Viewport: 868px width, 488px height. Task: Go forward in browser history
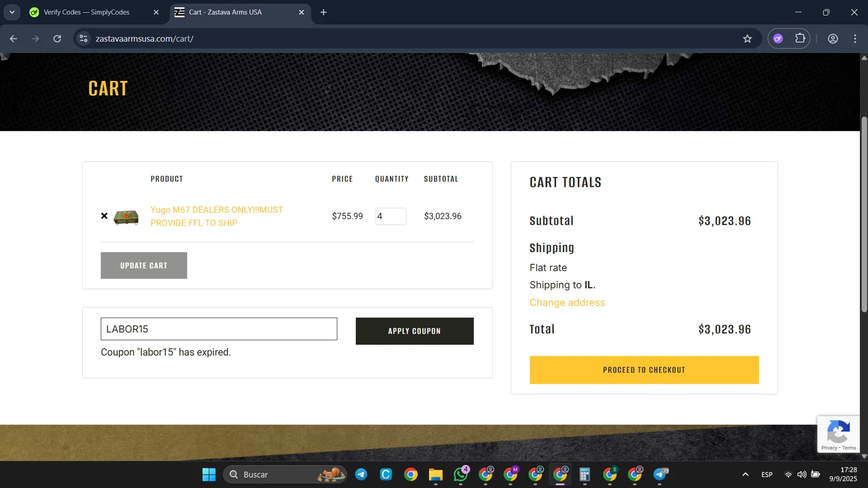click(35, 39)
